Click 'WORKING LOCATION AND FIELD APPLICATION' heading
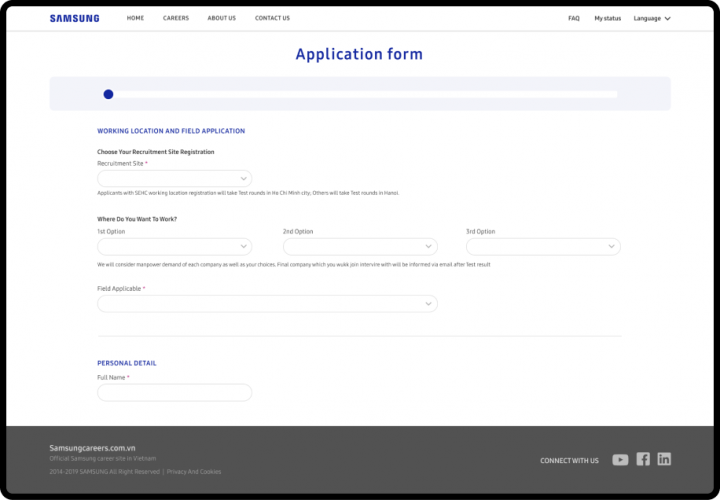 coord(171,131)
